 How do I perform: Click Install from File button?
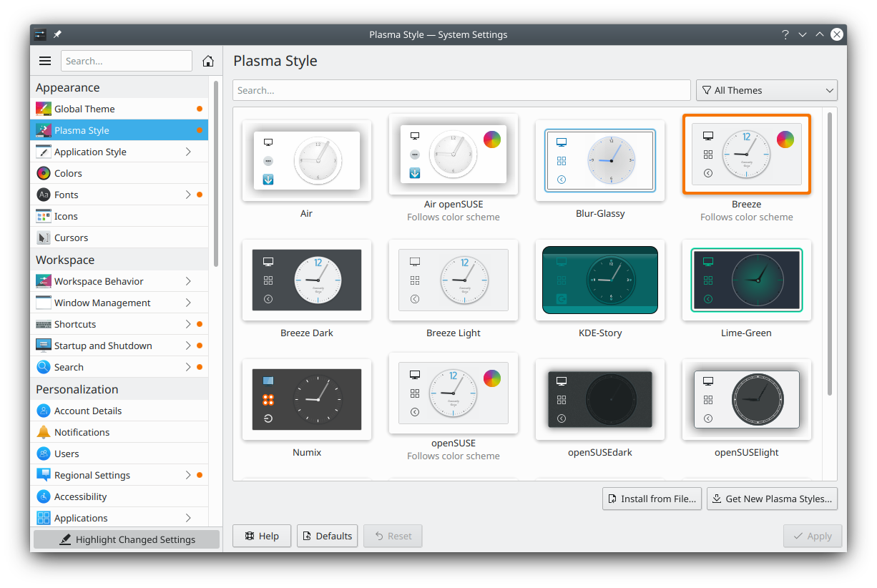pyautogui.click(x=651, y=499)
